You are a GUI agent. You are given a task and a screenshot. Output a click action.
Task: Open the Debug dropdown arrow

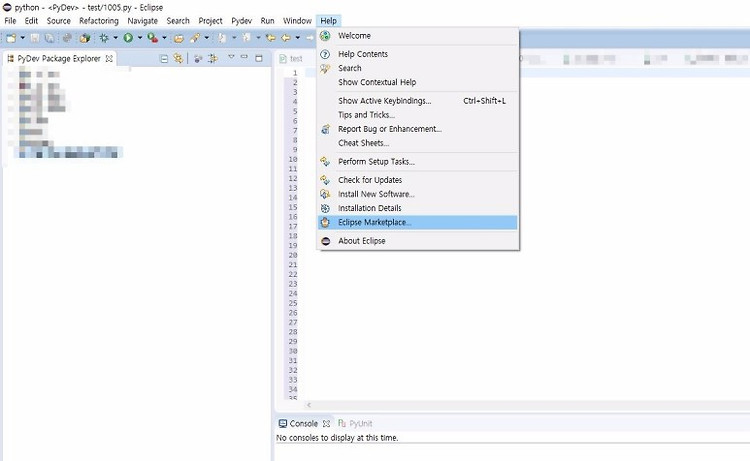pyautogui.click(x=115, y=38)
